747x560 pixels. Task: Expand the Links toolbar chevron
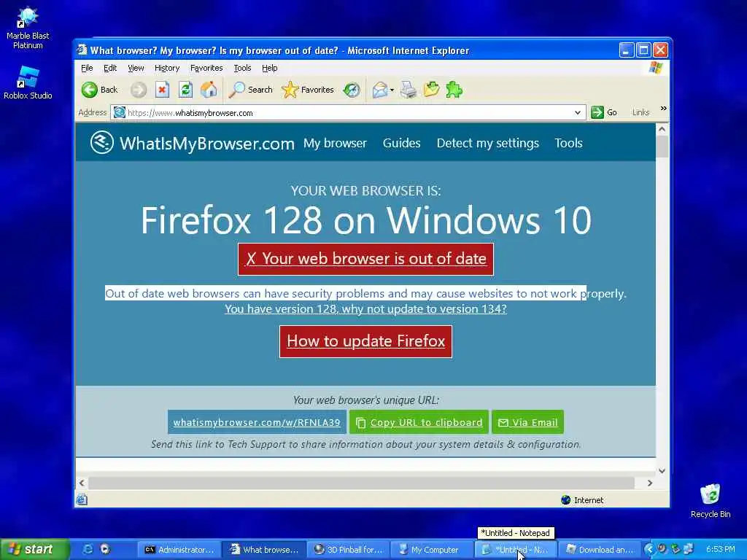point(663,109)
